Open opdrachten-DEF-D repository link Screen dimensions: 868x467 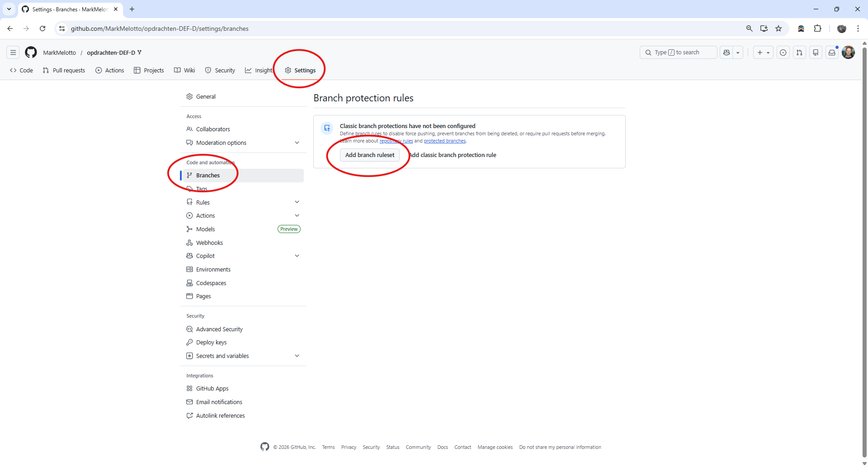(x=111, y=52)
